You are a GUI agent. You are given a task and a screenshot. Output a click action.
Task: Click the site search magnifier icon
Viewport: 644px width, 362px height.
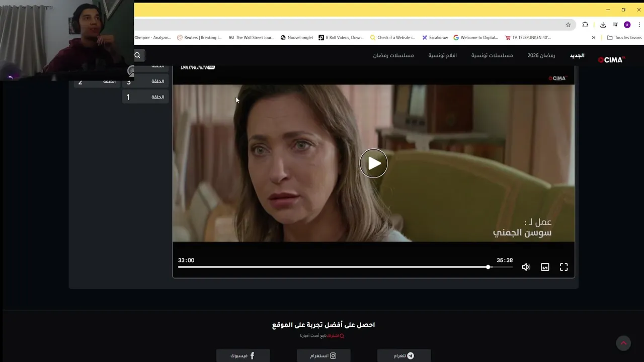coord(137,55)
